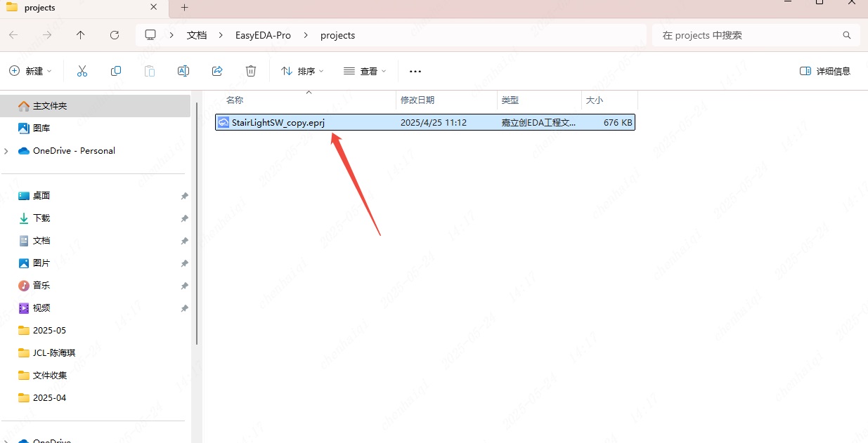The width and height of the screenshot is (868, 443).
Task: Open 下载 folder in the sidebar
Action: (x=41, y=218)
